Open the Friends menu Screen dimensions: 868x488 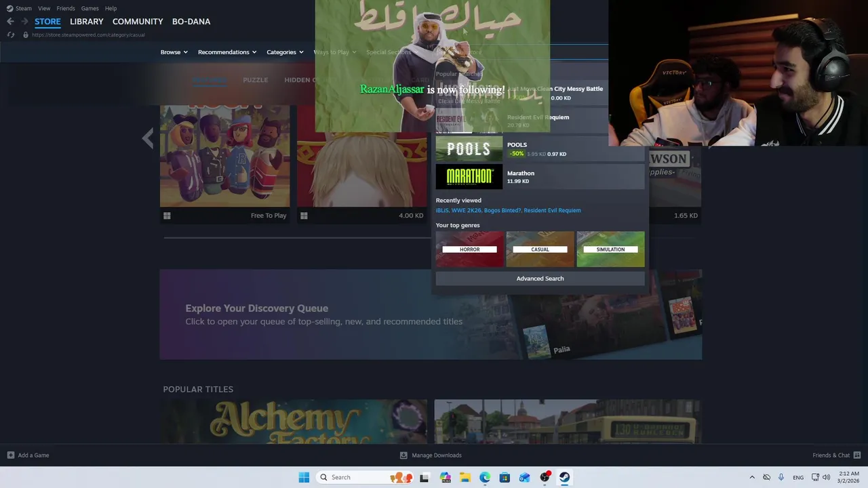coord(66,8)
